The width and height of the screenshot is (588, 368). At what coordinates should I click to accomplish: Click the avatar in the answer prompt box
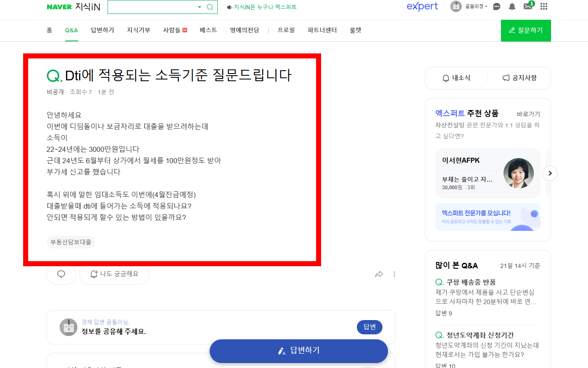(69, 327)
